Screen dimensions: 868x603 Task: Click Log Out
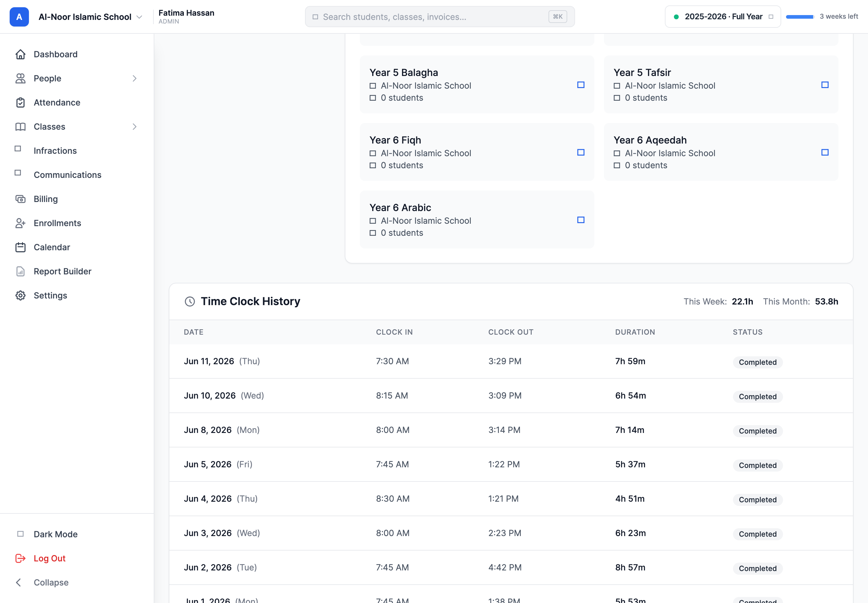(49, 559)
